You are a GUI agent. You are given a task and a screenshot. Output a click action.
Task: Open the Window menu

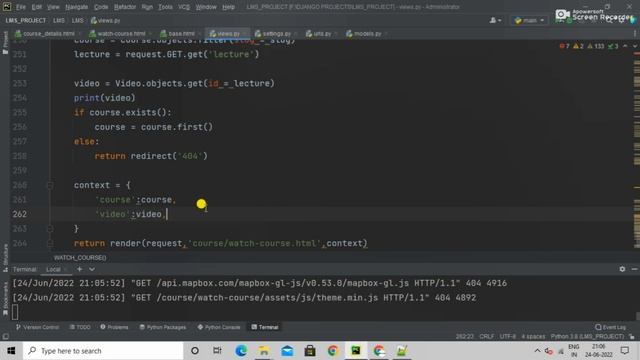point(206,7)
